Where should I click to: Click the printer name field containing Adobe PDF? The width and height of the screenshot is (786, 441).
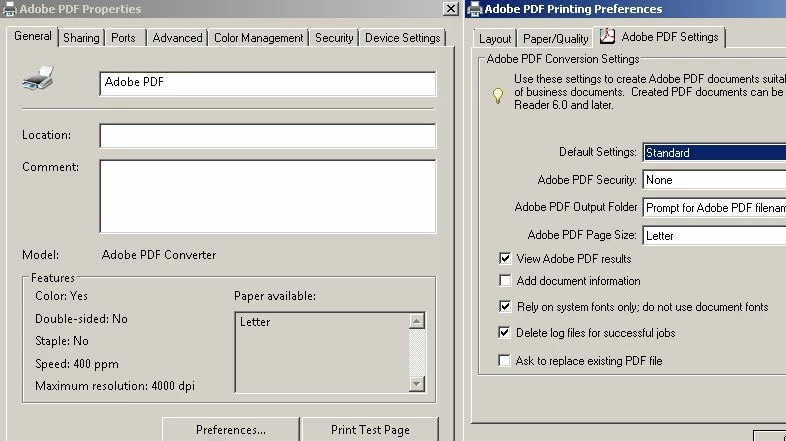click(x=268, y=84)
